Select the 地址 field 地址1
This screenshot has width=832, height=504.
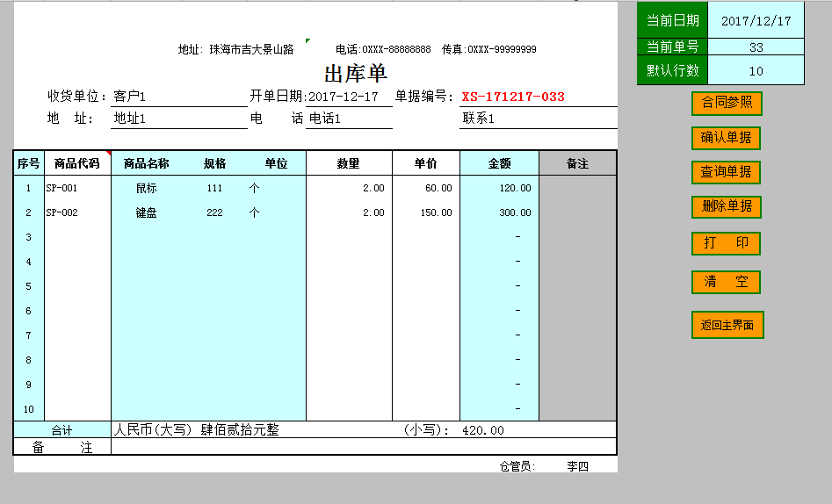[x=179, y=119]
